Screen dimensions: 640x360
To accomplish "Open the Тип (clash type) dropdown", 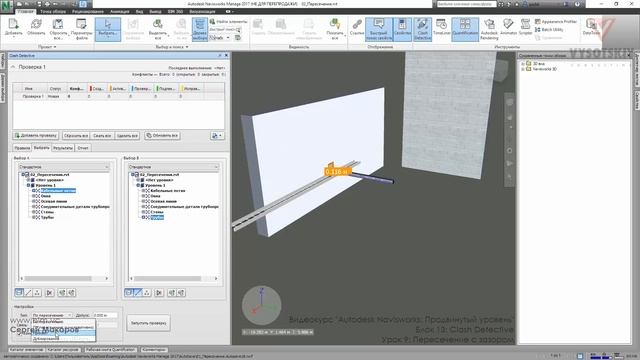I will (52, 316).
